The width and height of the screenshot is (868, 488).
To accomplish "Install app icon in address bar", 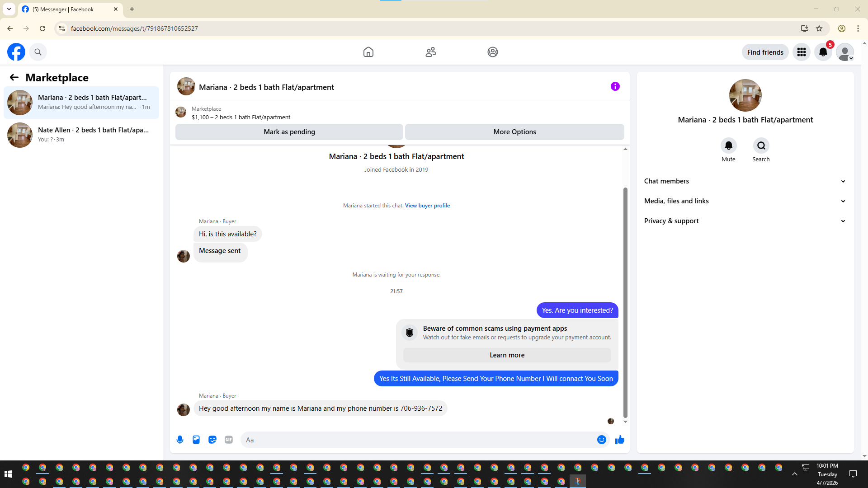I will [804, 28].
